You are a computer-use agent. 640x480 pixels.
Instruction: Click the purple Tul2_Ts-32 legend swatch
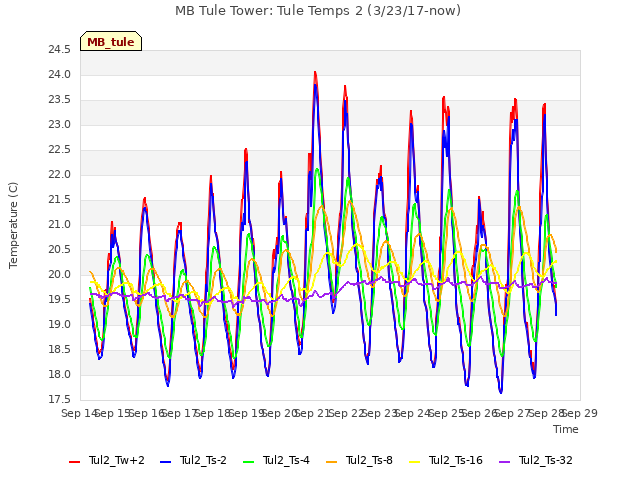coord(504,462)
